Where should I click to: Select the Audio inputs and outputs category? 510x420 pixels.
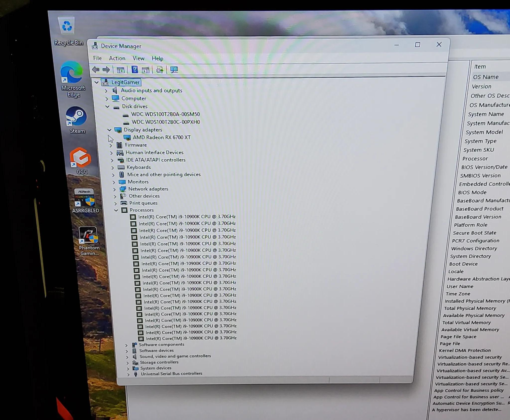click(x=151, y=90)
